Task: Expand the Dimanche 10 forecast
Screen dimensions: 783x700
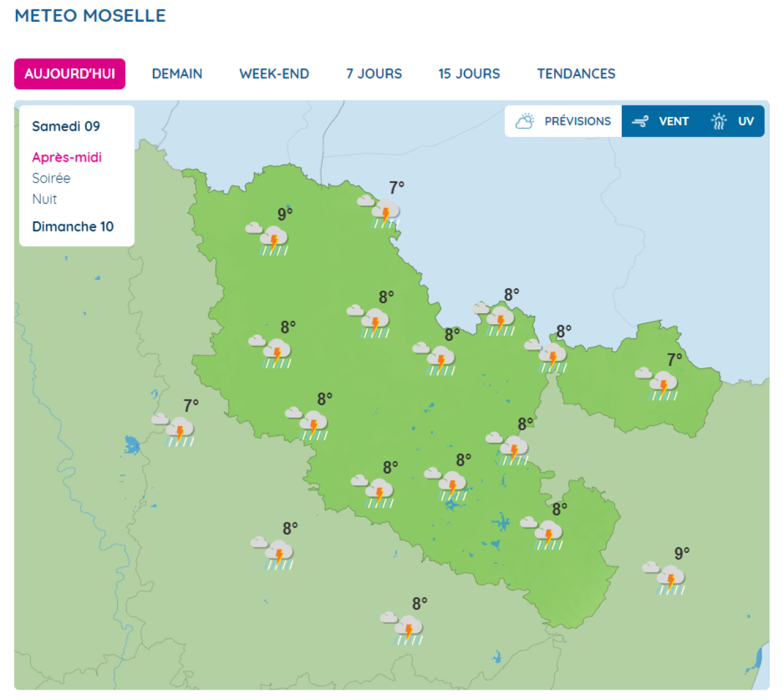Action: (x=73, y=227)
